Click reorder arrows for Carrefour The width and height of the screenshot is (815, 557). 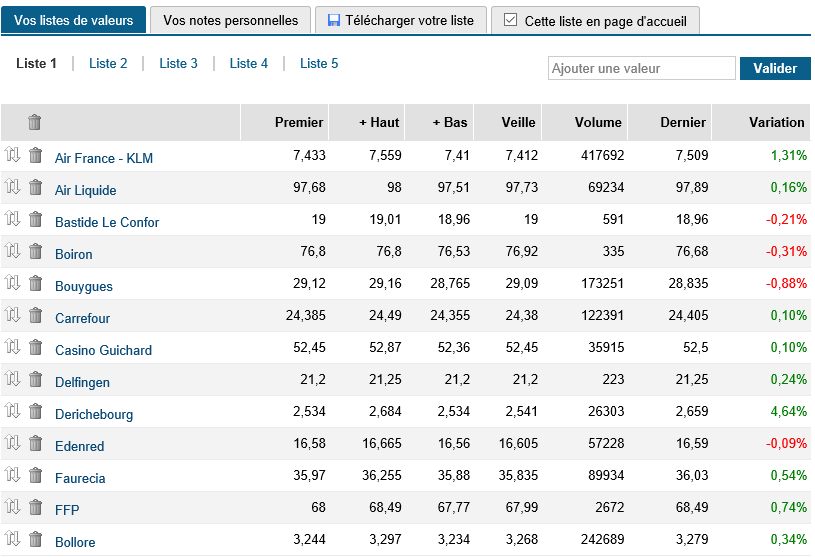click(12, 315)
